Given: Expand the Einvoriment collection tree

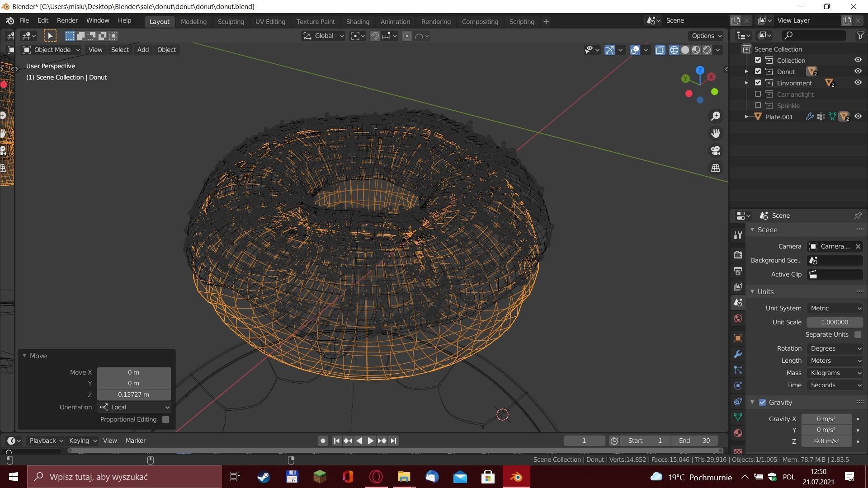Looking at the screenshot, I should pos(746,83).
